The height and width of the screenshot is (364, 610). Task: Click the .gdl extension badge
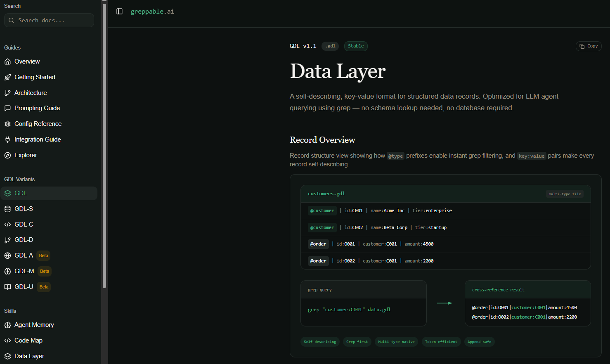[330, 46]
